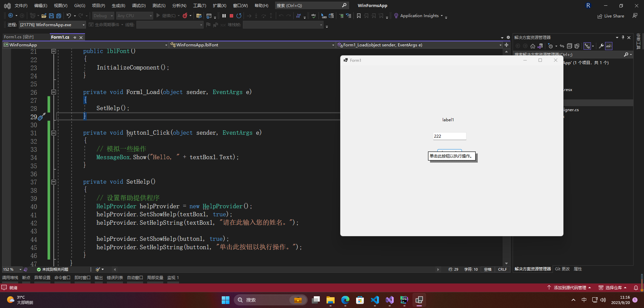Open the 输出 output tab
The height and width of the screenshot is (308, 644).
coord(99,278)
